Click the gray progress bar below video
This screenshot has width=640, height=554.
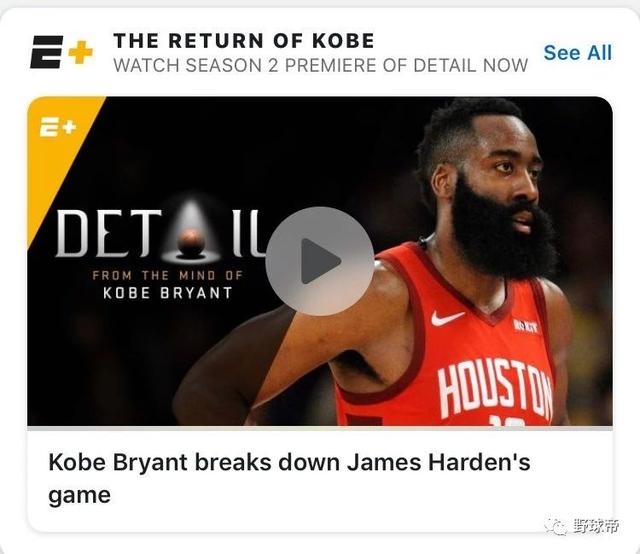[x=320, y=428]
